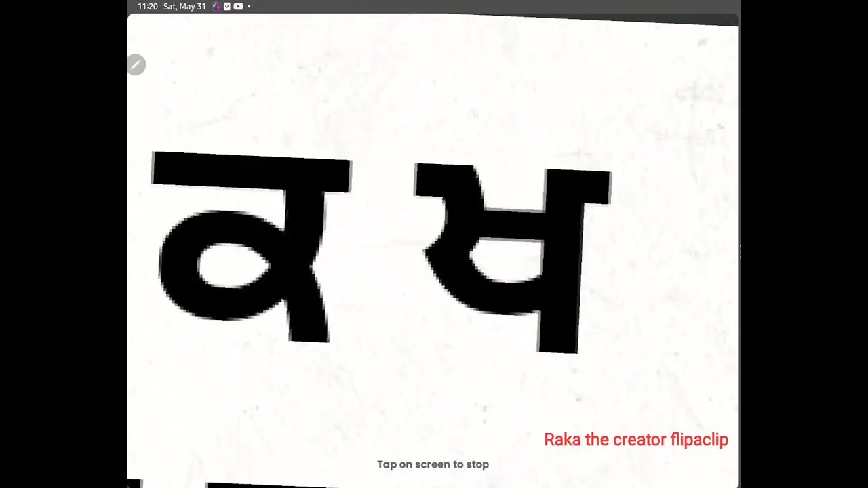Click the 'Tap on screen to stop' text
This screenshot has height=488, width=868.
coord(433,464)
